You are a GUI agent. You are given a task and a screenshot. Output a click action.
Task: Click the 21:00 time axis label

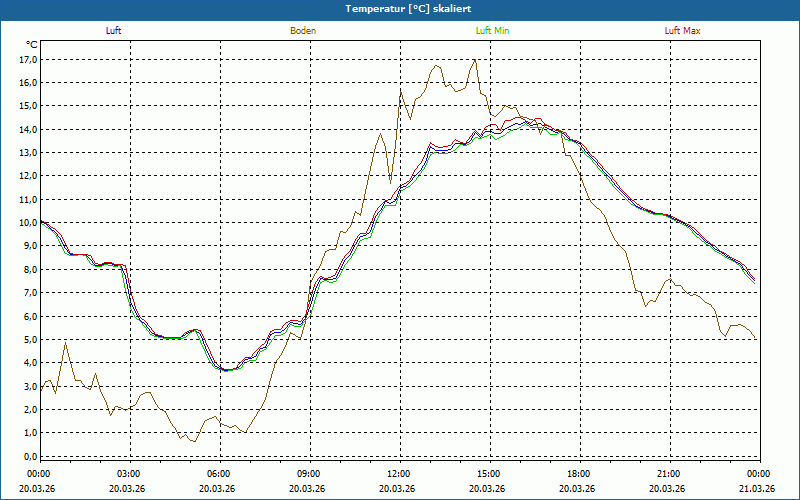[668, 474]
